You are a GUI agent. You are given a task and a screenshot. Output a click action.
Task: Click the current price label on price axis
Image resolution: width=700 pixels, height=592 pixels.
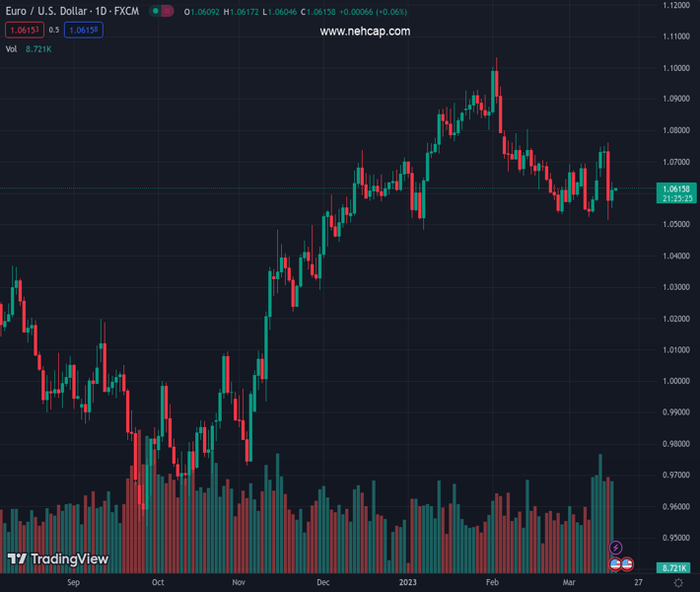[x=677, y=188]
